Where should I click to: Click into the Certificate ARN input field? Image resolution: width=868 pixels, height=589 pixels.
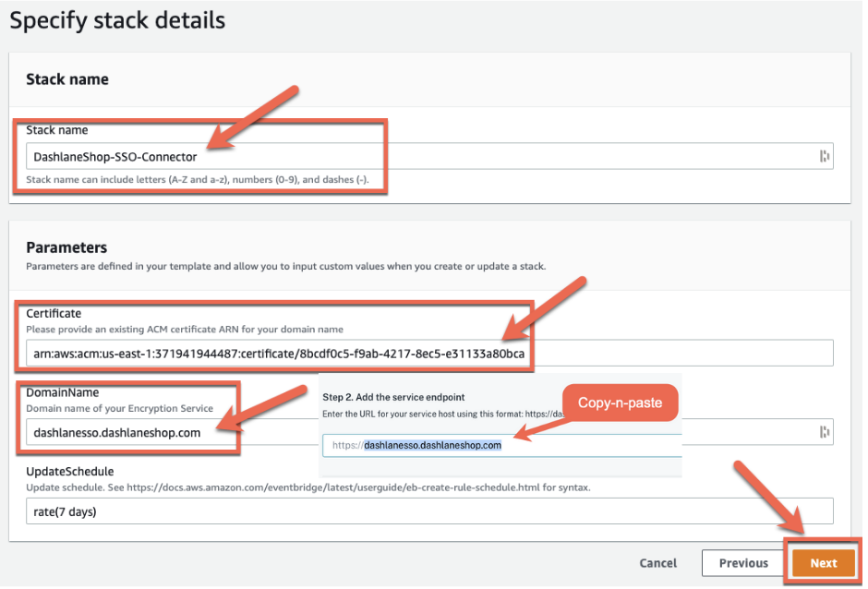(x=429, y=354)
